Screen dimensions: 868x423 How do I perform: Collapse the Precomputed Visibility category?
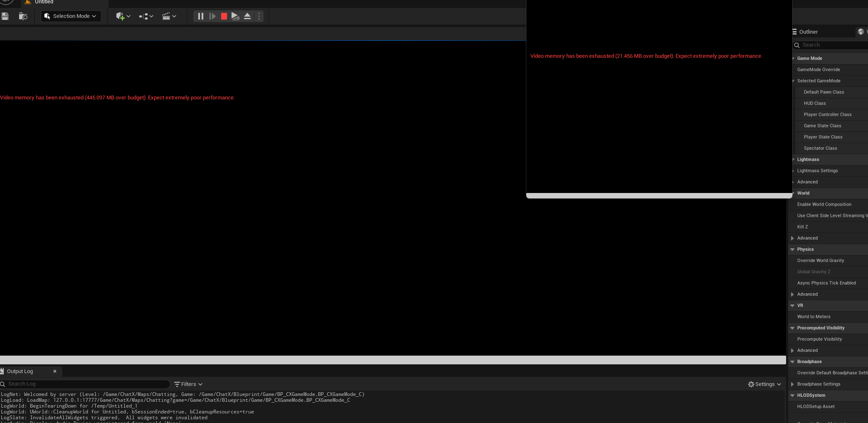pos(792,328)
